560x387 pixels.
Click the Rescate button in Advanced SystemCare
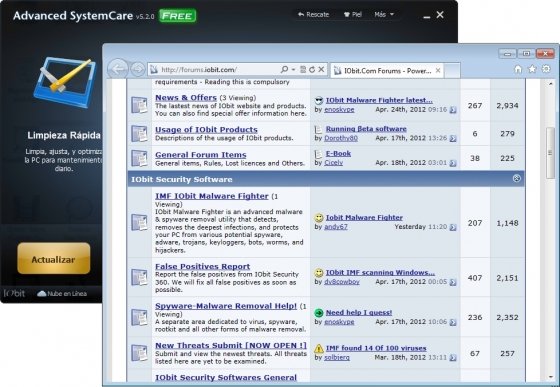pyautogui.click(x=313, y=15)
